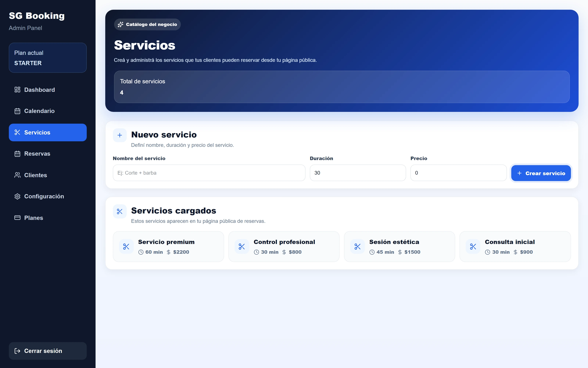Click the clock icon on Consulta inicial card
The width and height of the screenshot is (588, 368).
pos(488,252)
